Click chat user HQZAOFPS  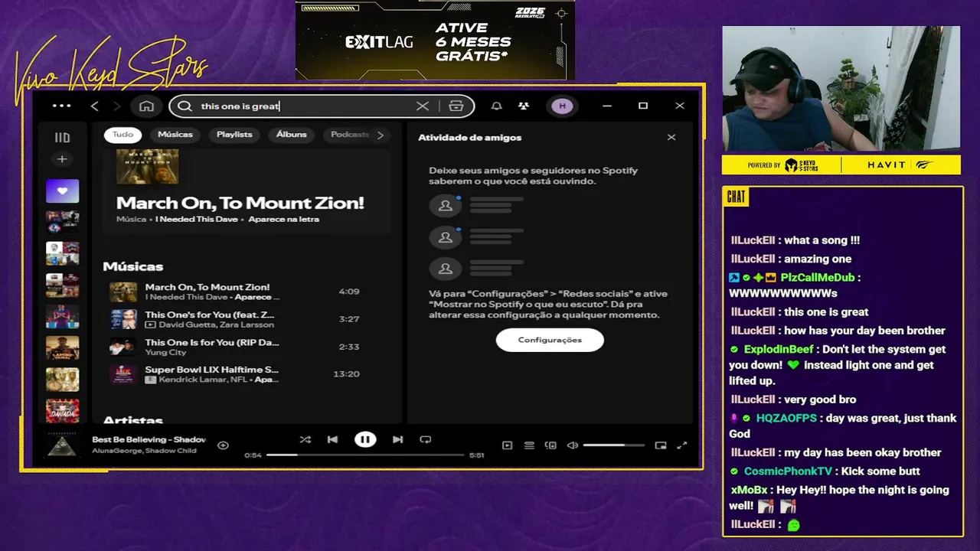pos(786,418)
